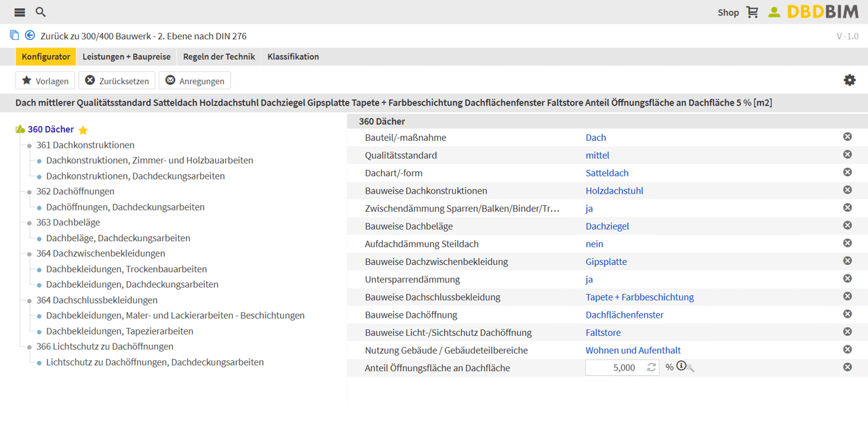Image resolution: width=868 pixels, height=422 pixels.
Task: Open the search magnifier
Action: coord(41,12)
